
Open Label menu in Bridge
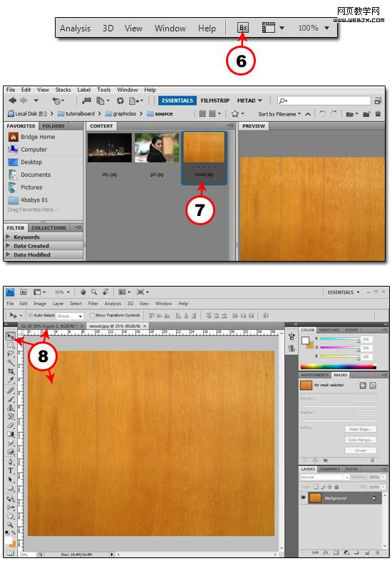click(83, 90)
